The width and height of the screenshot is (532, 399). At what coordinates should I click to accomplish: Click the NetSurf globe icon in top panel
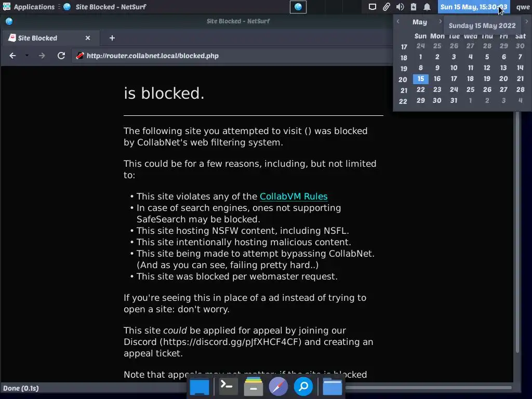(67, 7)
